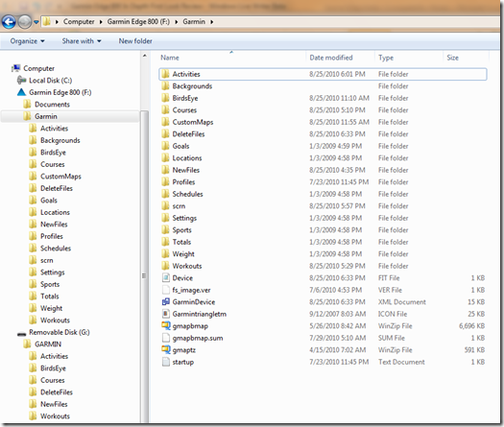Select the Workouts folder in file list
Screen dimensions: 504x427
click(187, 266)
